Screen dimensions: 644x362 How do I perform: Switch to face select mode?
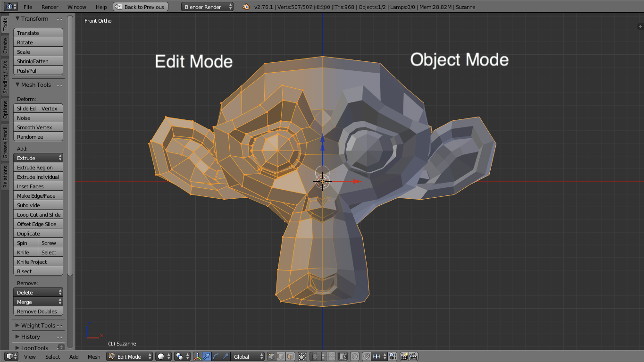pyautogui.click(x=290, y=356)
